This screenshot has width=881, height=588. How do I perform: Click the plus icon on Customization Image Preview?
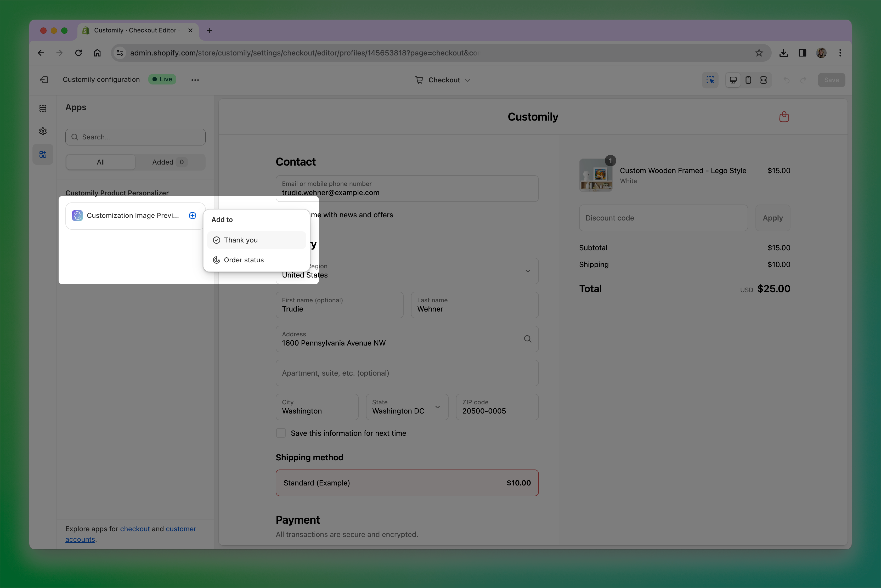click(193, 215)
